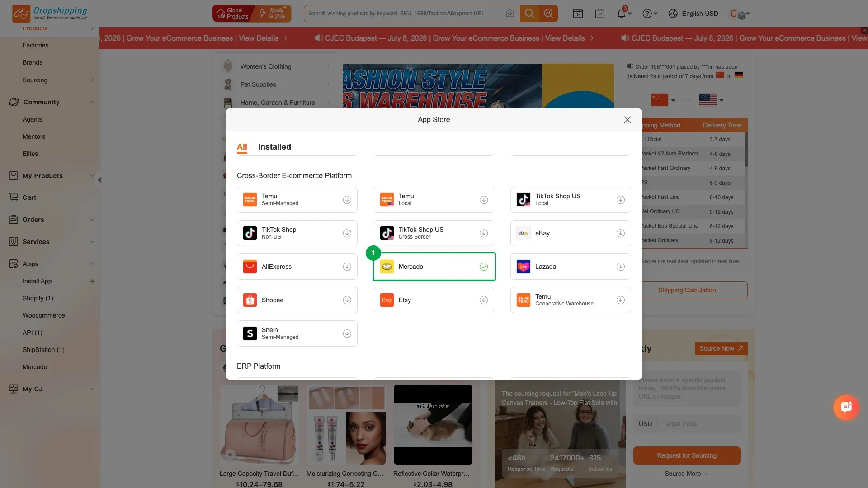
Task: Click the orange search magnifier button
Action: point(529,14)
